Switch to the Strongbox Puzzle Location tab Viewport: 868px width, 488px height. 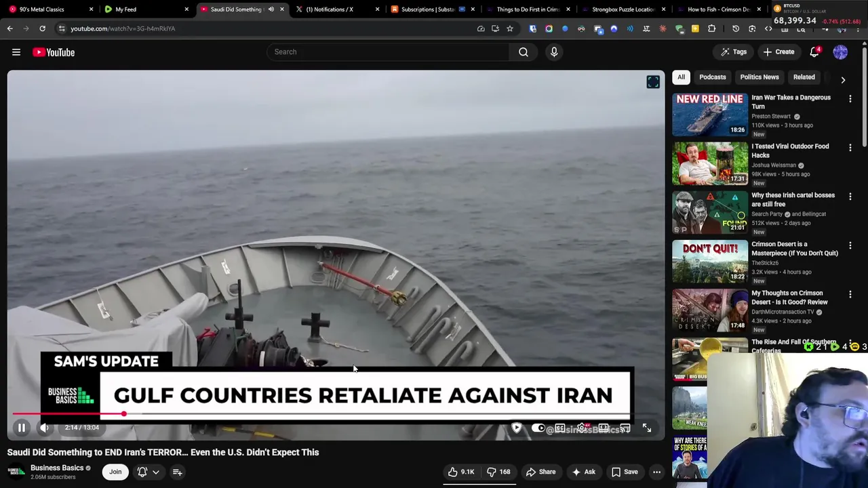623,9
